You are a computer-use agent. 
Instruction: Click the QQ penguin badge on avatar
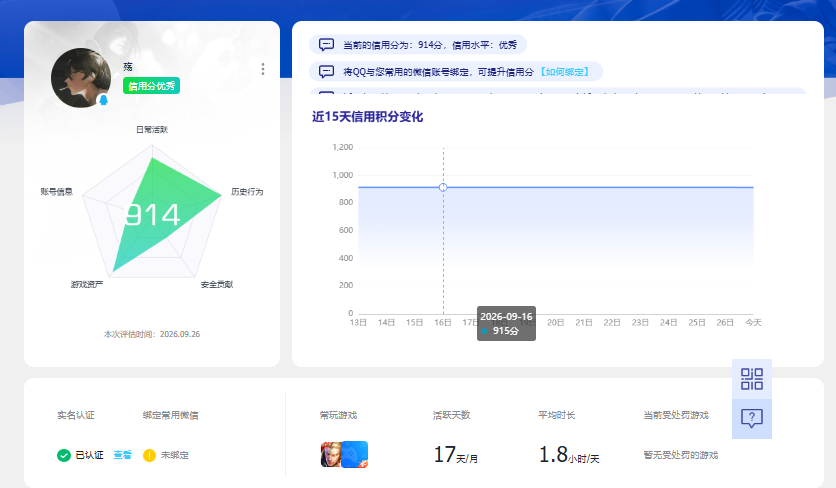tap(103, 100)
